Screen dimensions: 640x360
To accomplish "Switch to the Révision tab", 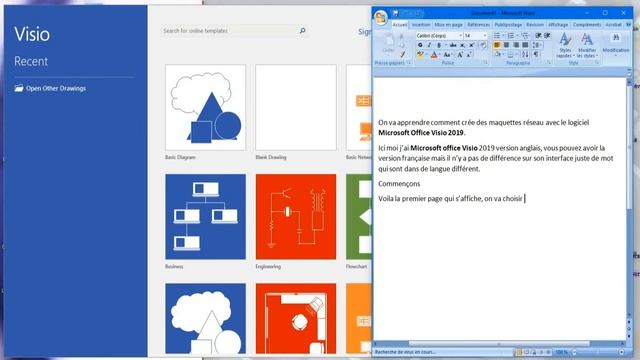I will [535, 25].
